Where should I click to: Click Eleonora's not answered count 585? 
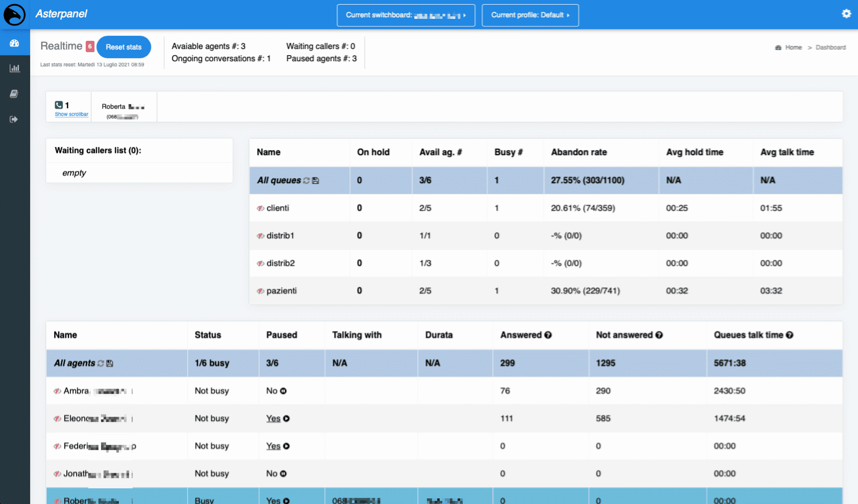[x=603, y=418]
